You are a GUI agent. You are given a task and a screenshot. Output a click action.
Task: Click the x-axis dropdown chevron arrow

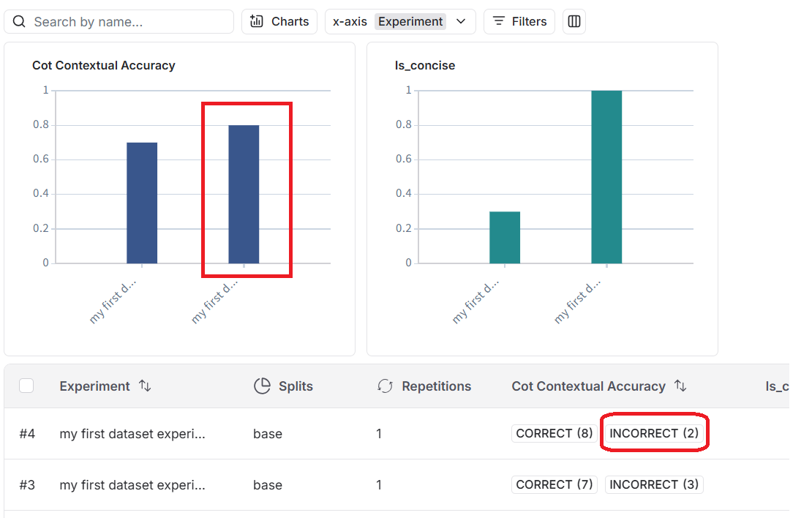pyautogui.click(x=461, y=22)
